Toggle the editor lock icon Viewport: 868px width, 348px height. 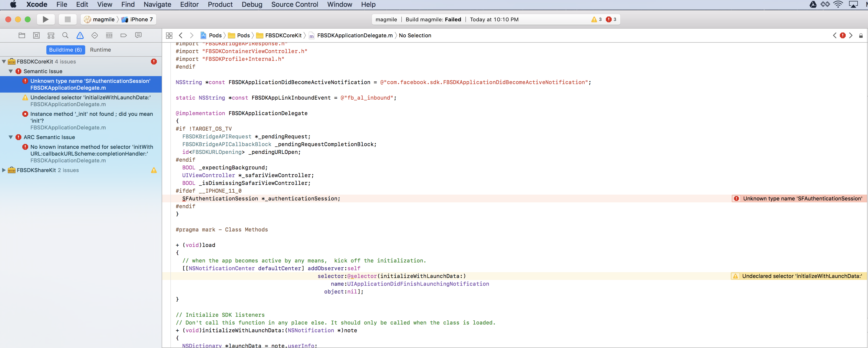click(861, 35)
